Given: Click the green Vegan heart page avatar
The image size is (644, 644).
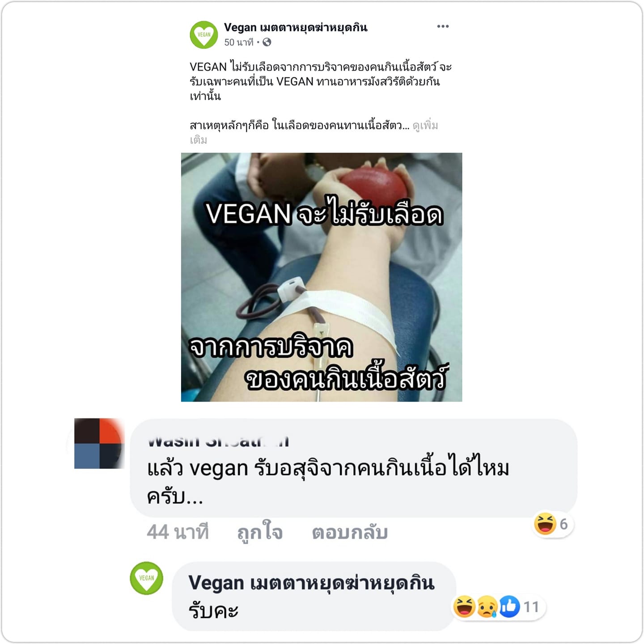Looking at the screenshot, I should (204, 34).
